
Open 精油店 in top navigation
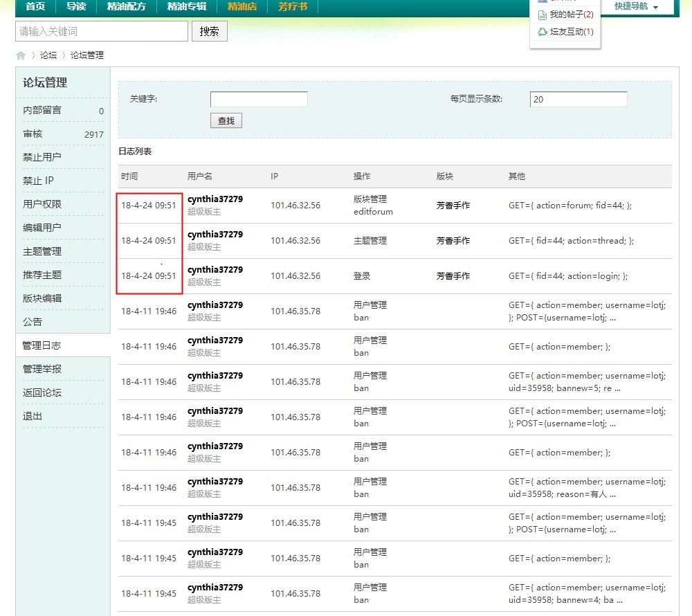(x=242, y=6)
